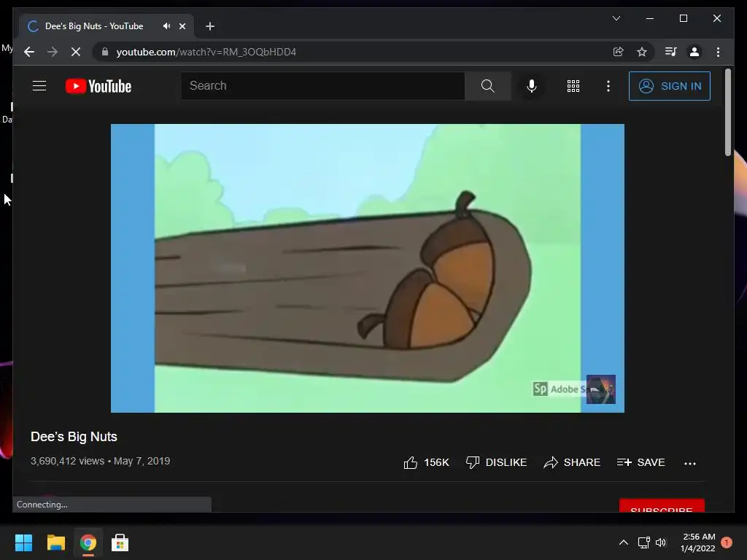Open the volume tray icon
The width and height of the screenshot is (747, 560).
(x=661, y=542)
